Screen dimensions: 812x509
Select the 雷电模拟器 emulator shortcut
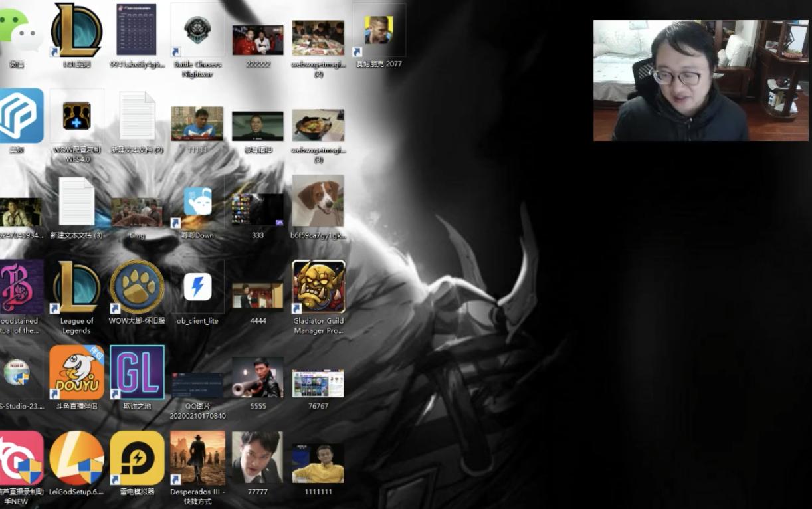(137, 458)
